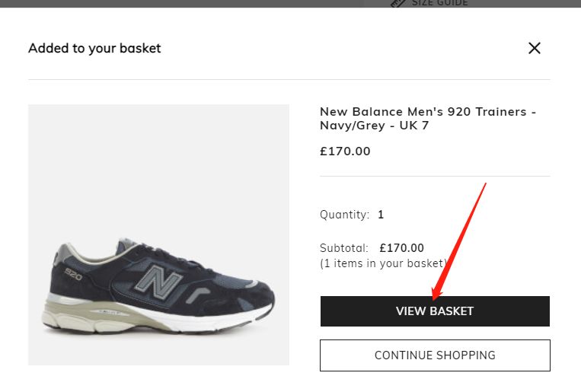This screenshot has width=581, height=392.
Task: Click the 920 badge on the shoe heel
Action: point(72,274)
